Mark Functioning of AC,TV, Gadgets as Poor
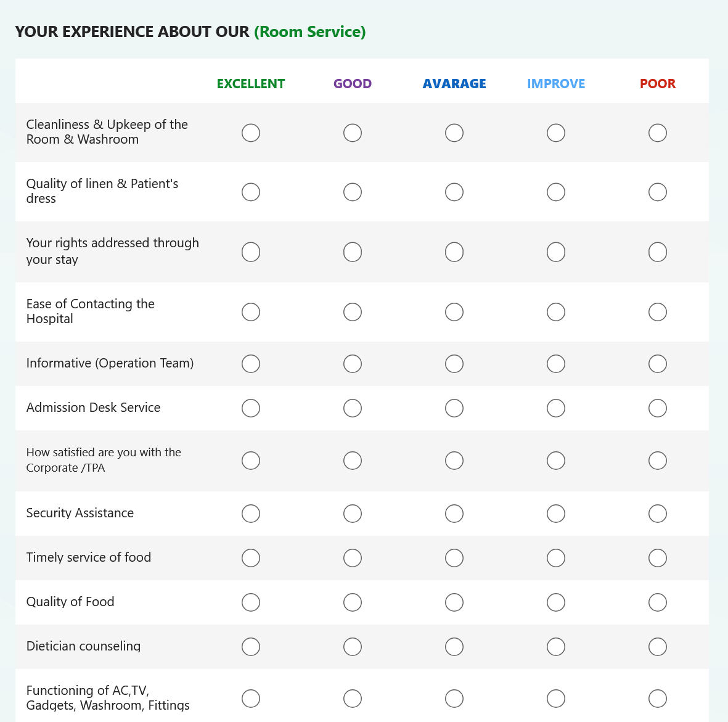 tap(658, 699)
